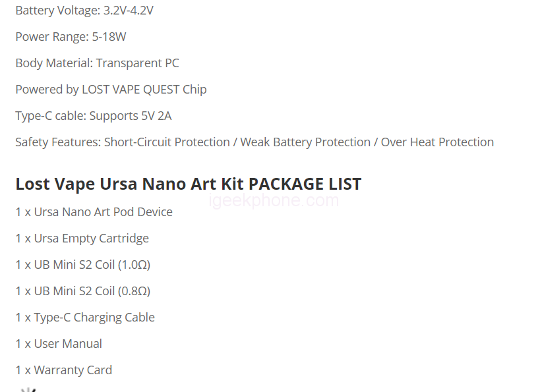Click the 1 x Ursa Empty Cartridge item
This screenshot has width=538, height=392.
(x=82, y=238)
